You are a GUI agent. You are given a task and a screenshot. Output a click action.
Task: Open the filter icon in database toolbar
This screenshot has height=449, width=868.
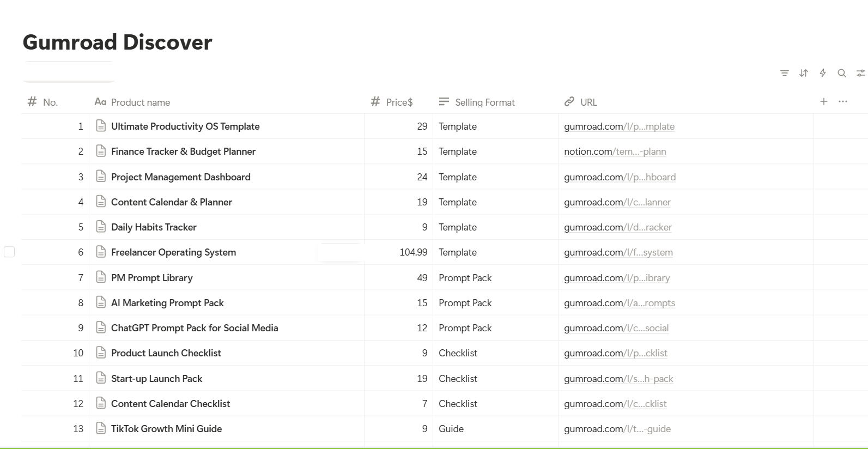pos(784,73)
